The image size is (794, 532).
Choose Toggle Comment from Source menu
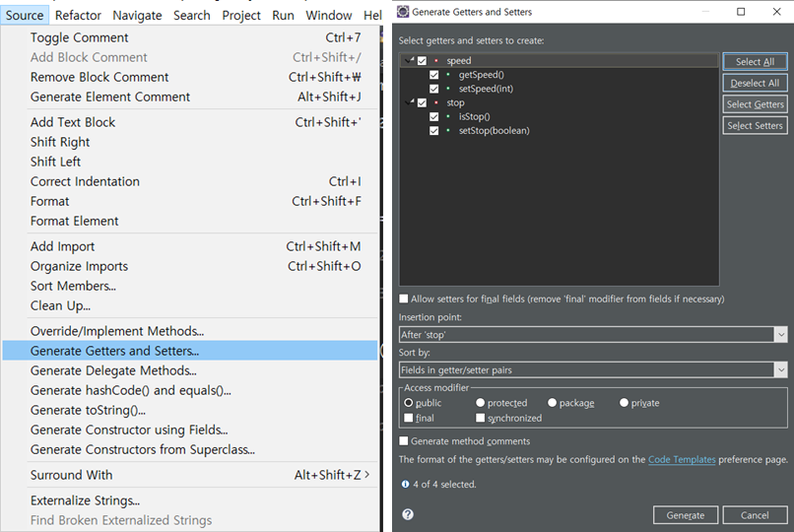[x=190, y=37]
